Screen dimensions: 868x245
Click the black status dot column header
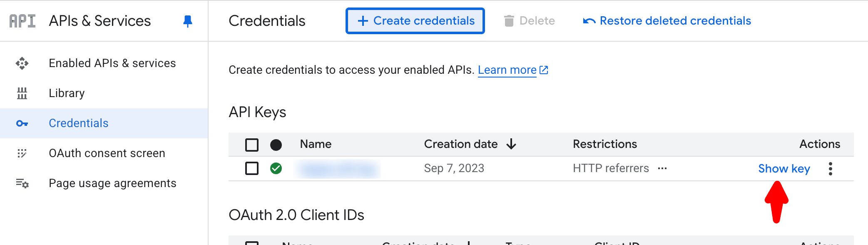click(x=276, y=145)
